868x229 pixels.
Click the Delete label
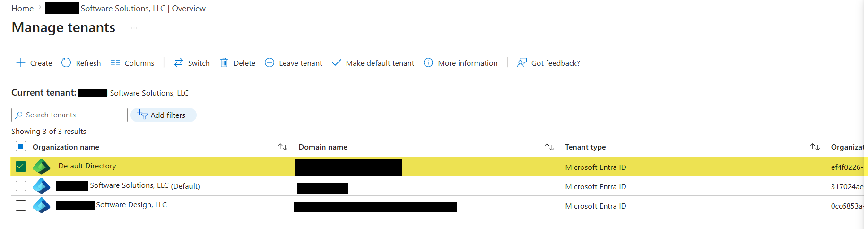coord(244,63)
